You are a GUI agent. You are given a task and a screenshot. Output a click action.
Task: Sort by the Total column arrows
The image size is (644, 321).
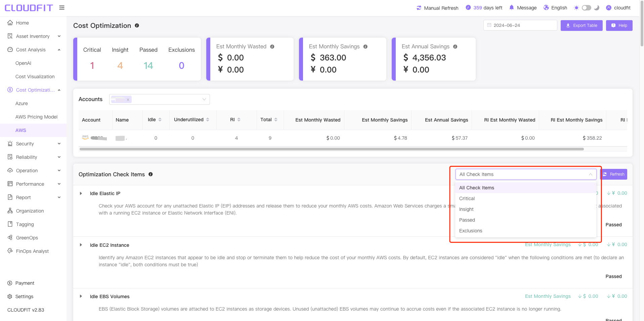(276, 120)
